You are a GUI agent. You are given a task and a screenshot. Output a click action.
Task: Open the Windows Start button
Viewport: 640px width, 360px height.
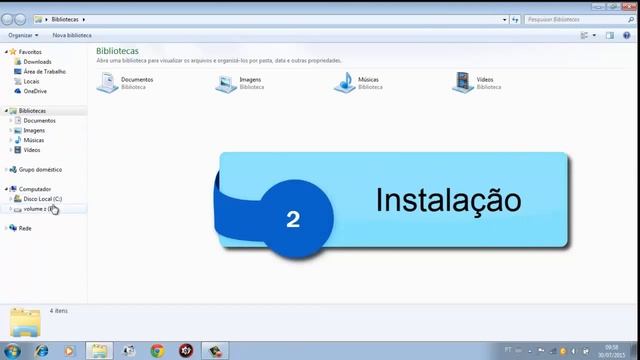pos(12,351)
